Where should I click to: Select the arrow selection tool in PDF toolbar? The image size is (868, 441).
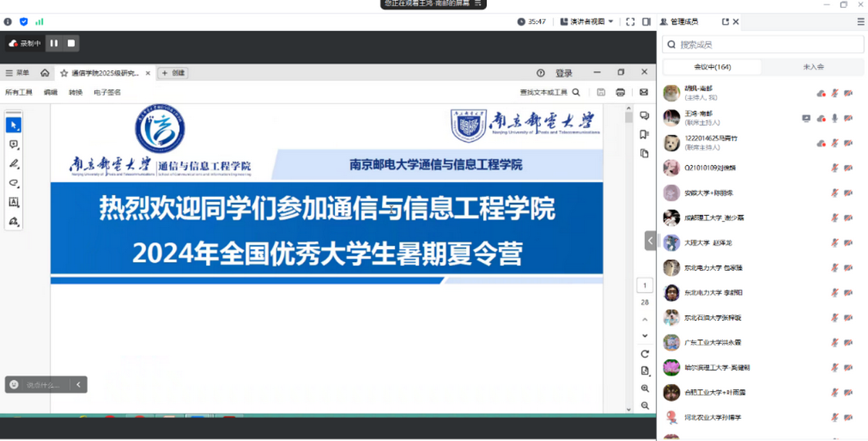click(x=13, y=125)
